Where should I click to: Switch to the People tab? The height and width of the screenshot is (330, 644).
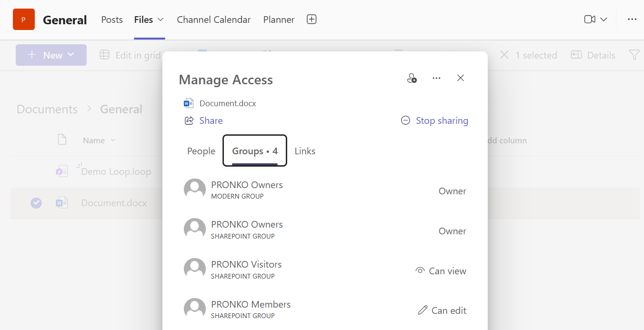(201, 151)
